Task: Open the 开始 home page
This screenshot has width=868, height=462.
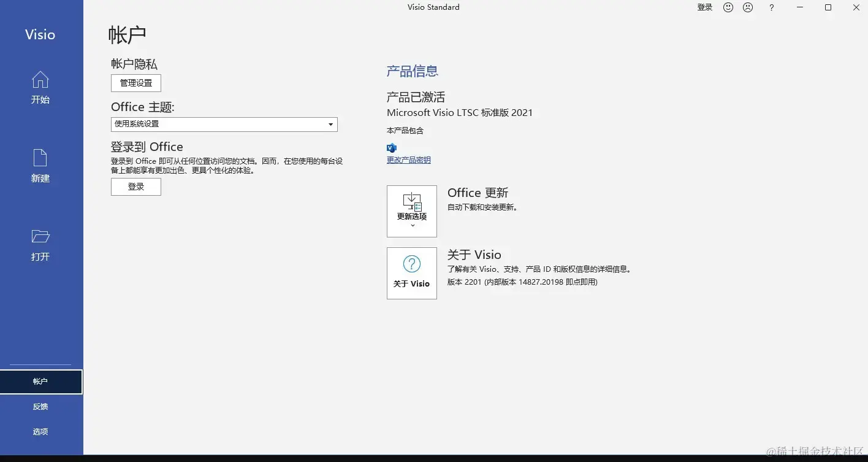Action: click(x=40, y=87)
